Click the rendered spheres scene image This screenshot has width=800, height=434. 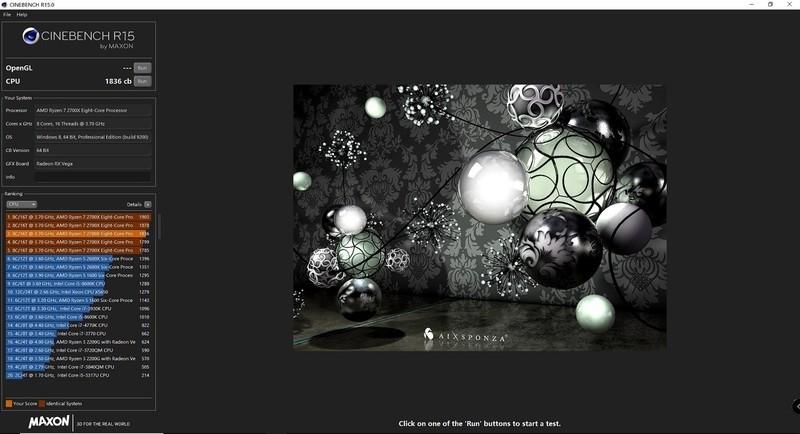pos(480,217)
